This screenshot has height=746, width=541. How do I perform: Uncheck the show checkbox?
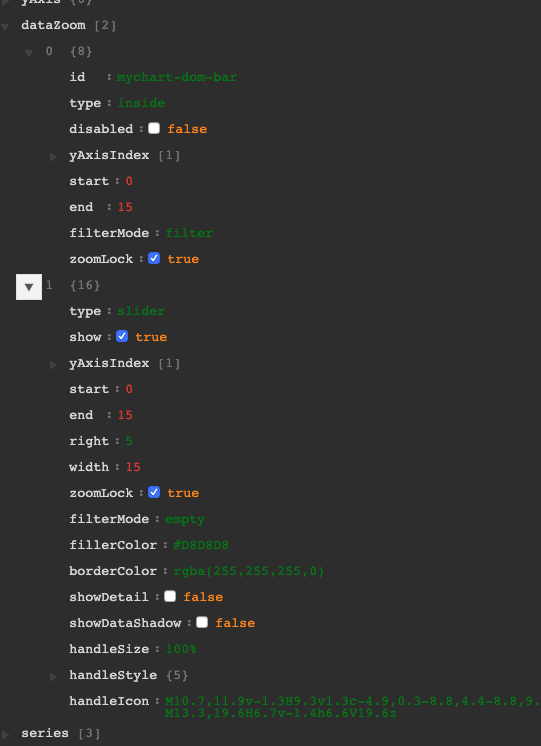point(122,336)
